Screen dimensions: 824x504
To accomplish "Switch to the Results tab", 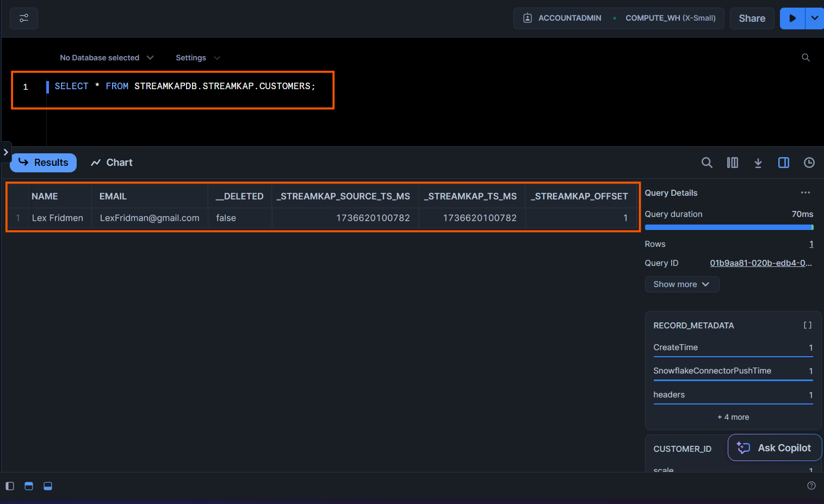I will [x=44, y=163].
